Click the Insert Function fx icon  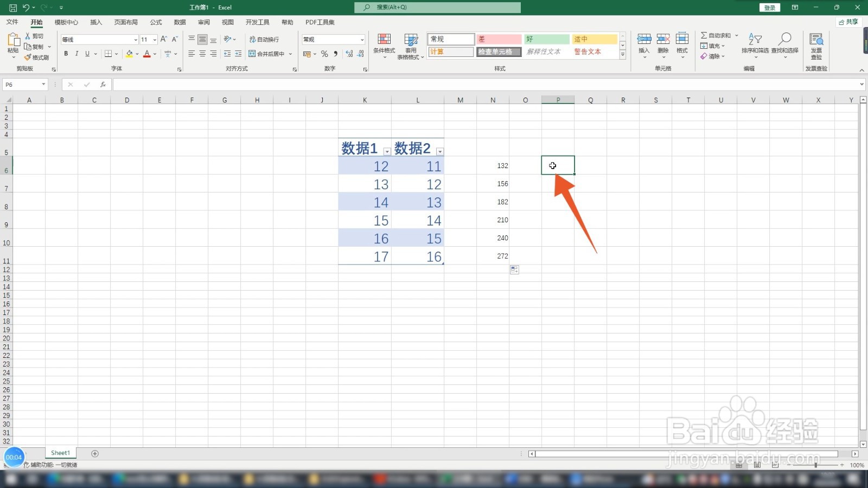[x=103, y=85]
